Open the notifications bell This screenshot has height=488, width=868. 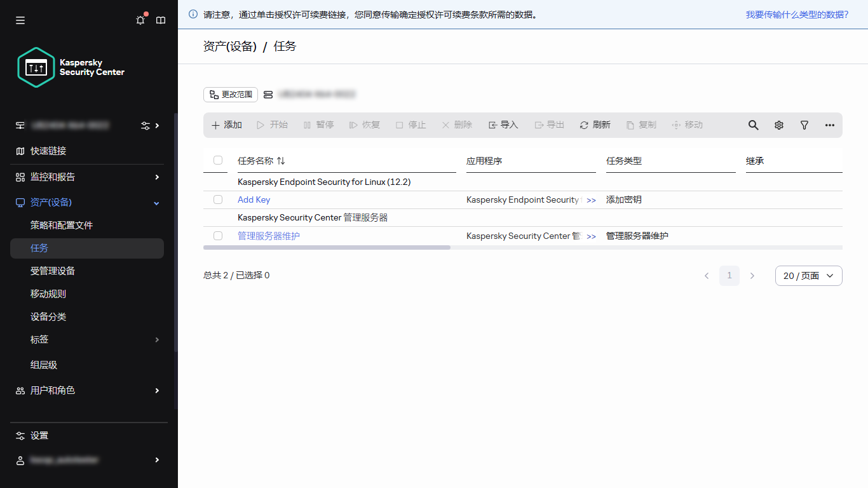[x=140, y=20]
